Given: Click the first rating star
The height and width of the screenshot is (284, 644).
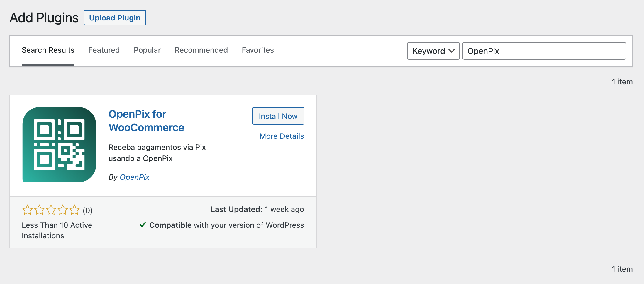Looking at the screenshot, I should [28, 210].
